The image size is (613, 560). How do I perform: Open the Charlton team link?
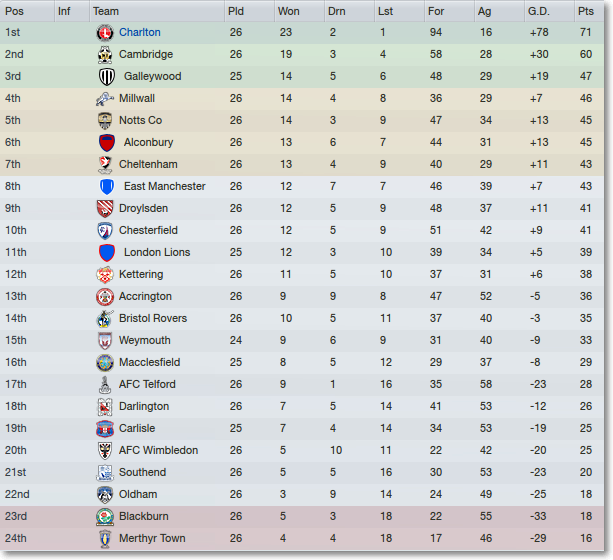tap(140, 32)
